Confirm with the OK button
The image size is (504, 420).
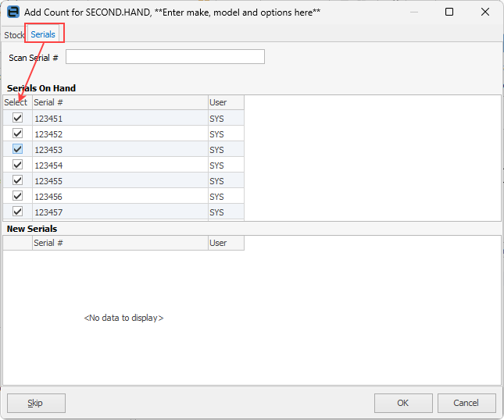click(402, 403)
